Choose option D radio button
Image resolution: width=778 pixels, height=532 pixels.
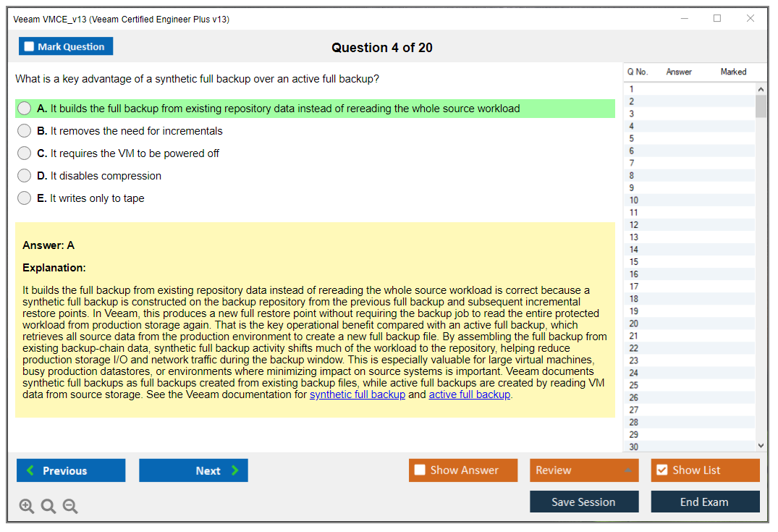point(25,175)
